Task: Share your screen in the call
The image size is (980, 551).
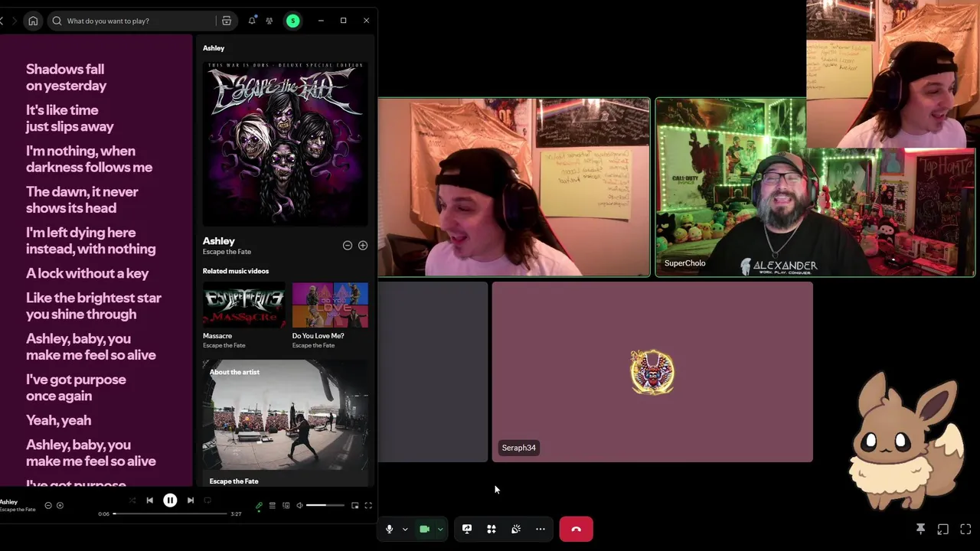Action: pos(467,529)
